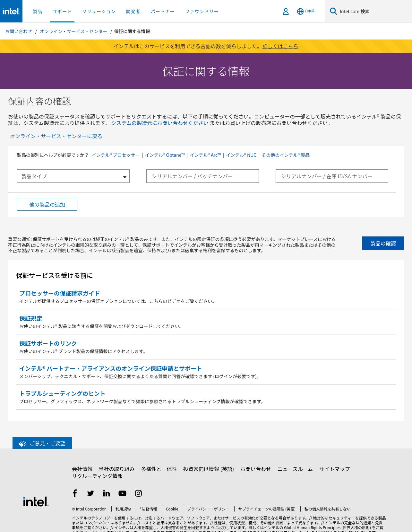Viewport: 412px width, 532px height.
Task: Open トラブルシューティングのヒント link
Action: (x=62, y=394)
